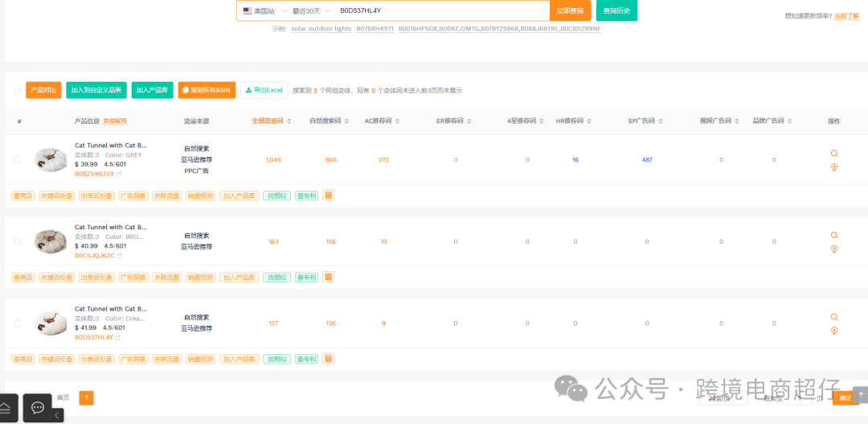Open the per-page count dropdown in pagination
The width and height of the screenshot is (868, 424).
pyautogui.click(x=718, y=398)
